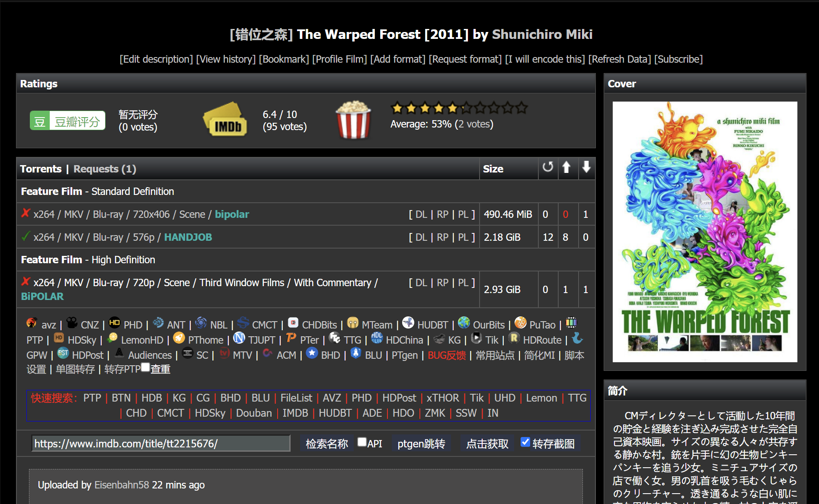Click the KG site icon
Screen dimensions: 819x504
point(439,338)
